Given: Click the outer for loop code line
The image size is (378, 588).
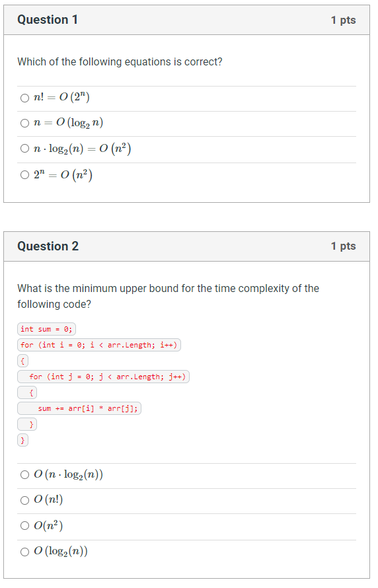Looking at the screenshot, I should 99,345.
